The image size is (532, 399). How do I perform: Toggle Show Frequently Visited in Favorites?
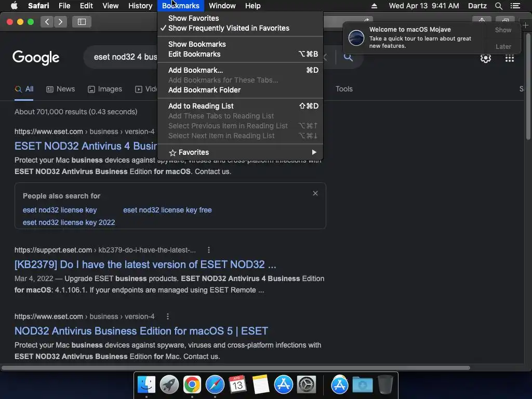pyautogui.click(x=240, y=28)
